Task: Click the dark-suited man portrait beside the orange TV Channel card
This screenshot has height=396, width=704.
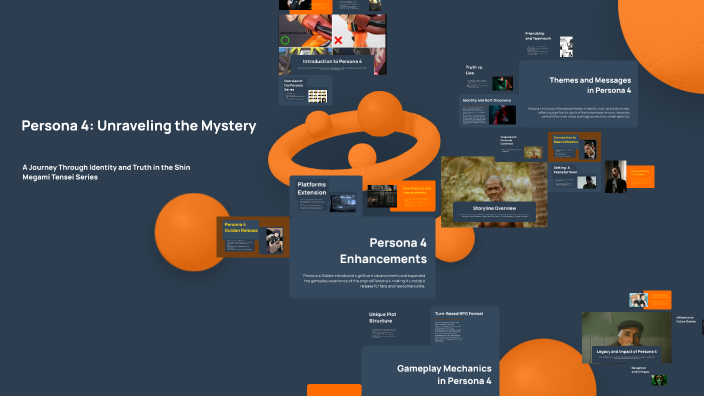Action: pyautogui.click(x=616, y=177)
